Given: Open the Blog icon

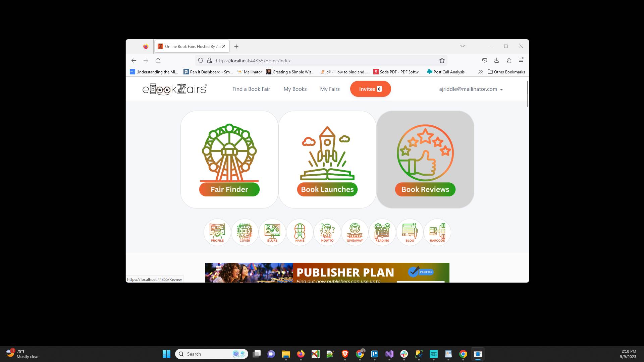Looking at the screenshot, I should click(x=410, y=232).
